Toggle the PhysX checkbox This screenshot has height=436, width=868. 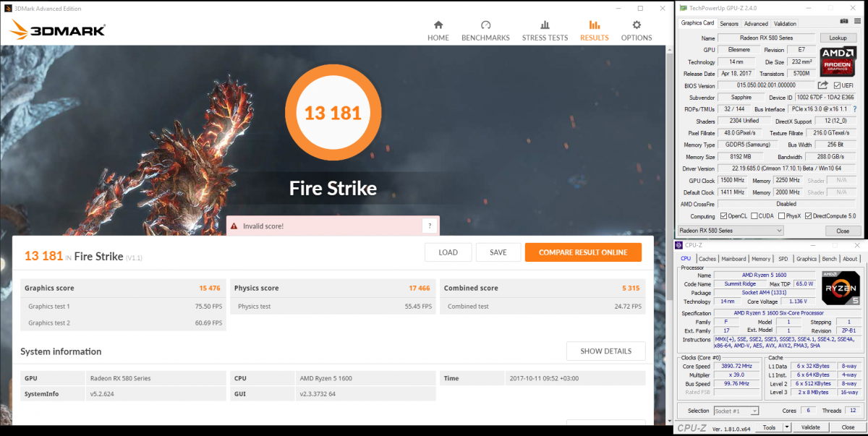pos(783,215)
